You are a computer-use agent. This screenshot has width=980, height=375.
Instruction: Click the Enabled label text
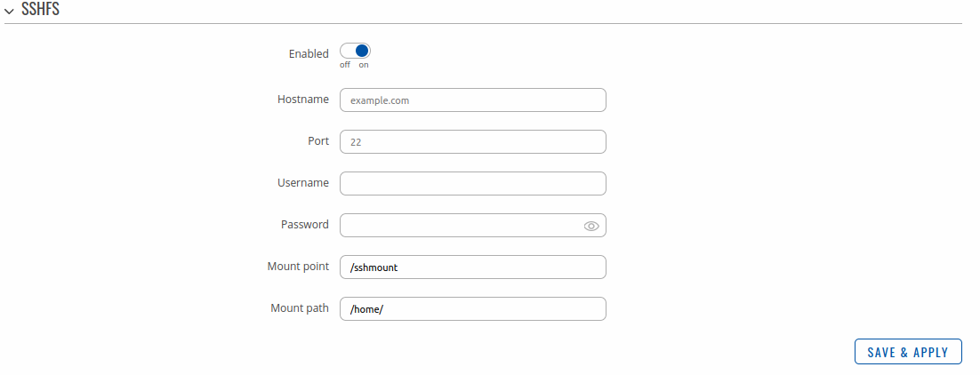(x=309, y=54)
